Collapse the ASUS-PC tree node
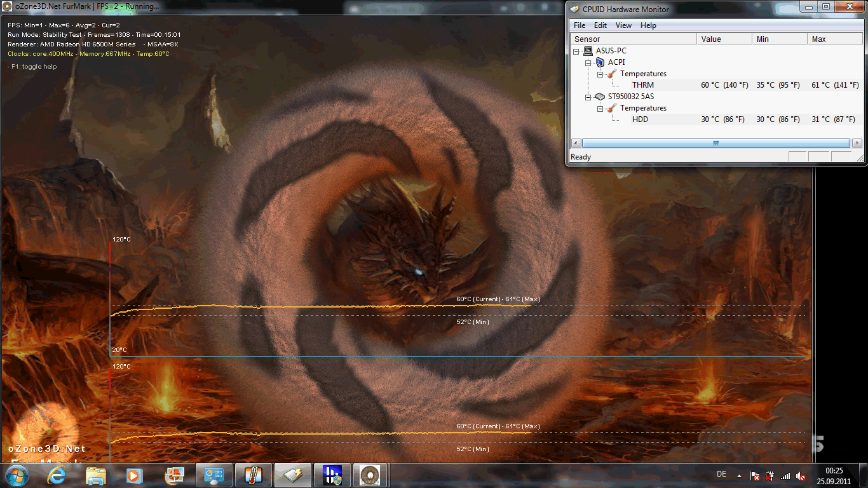The image size is (868, 488). coord(577,51)
